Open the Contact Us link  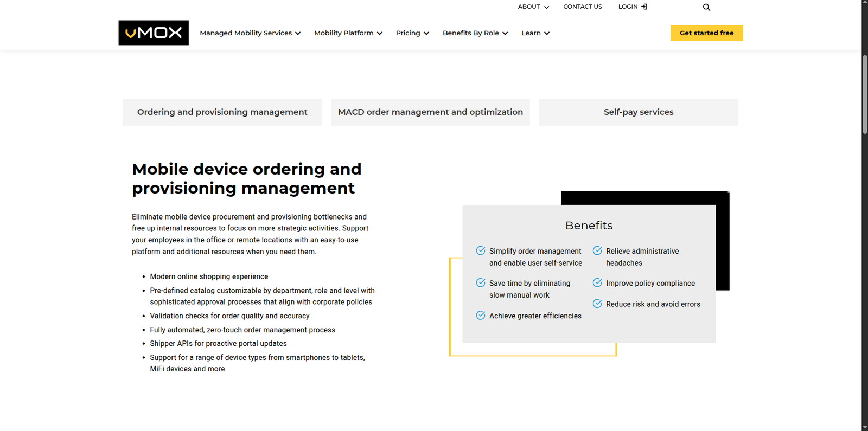[582, 7]
